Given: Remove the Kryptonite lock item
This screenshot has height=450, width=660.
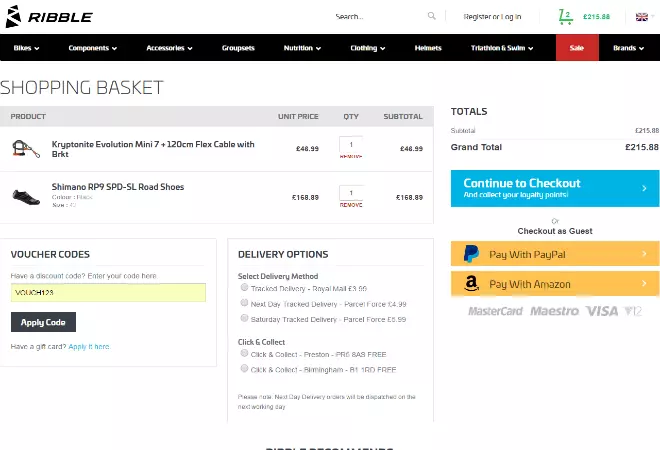Looking at the screenshot, I should coord(351,156).
